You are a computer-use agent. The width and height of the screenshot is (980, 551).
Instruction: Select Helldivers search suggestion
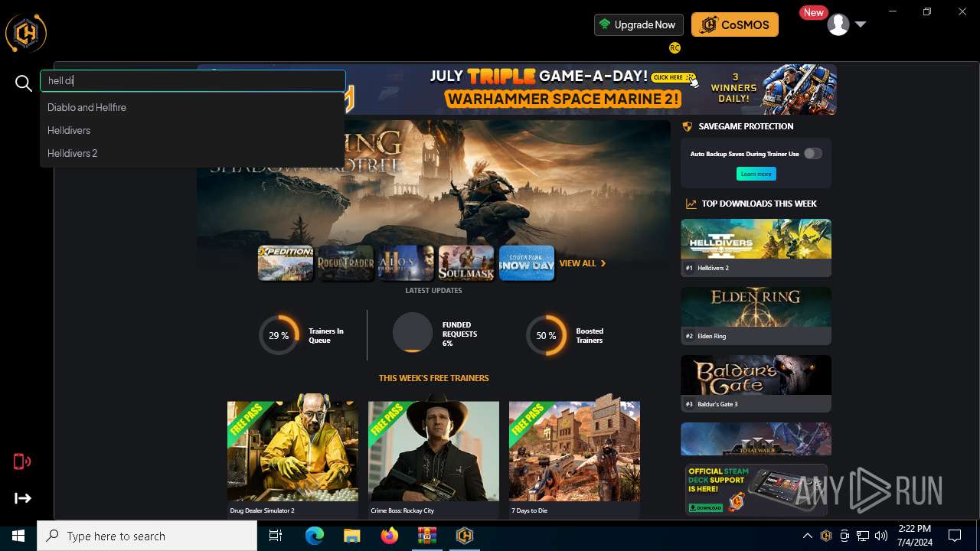[192, 130]
